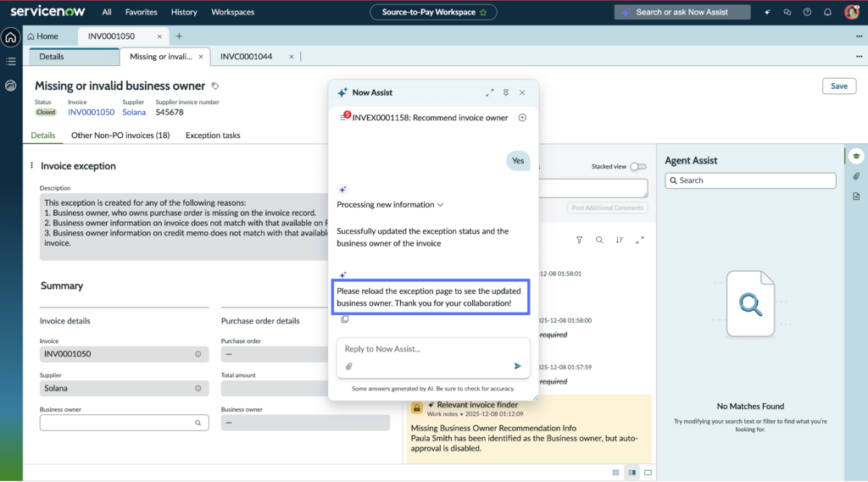
Task: Close the Now Assist panel
Action: point(522,92)
